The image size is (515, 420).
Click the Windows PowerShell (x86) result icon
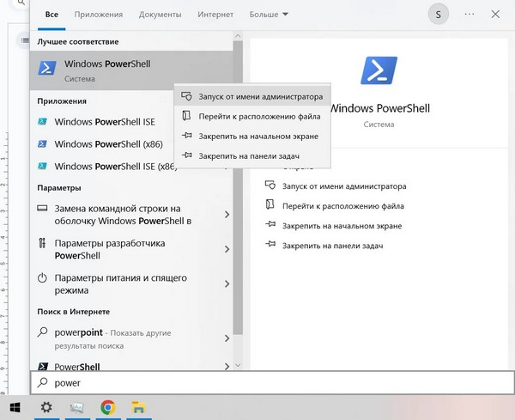[42, 144]
